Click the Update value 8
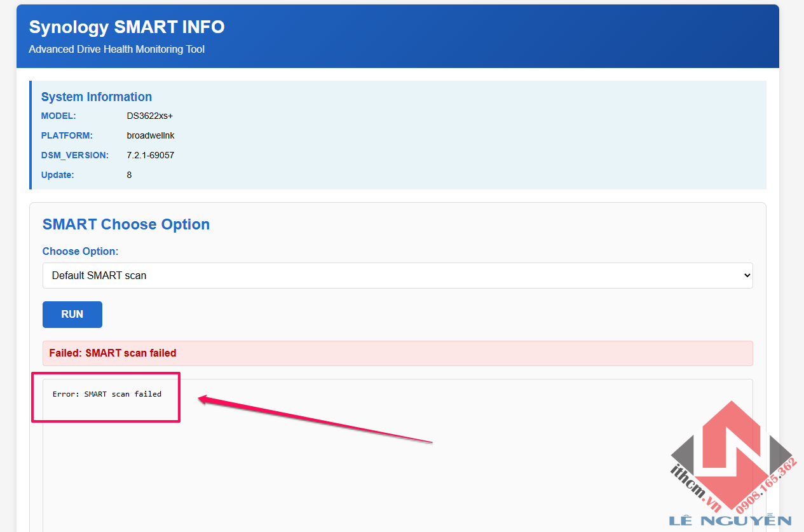This screenshot has height=532, width=804. point(129,175)
